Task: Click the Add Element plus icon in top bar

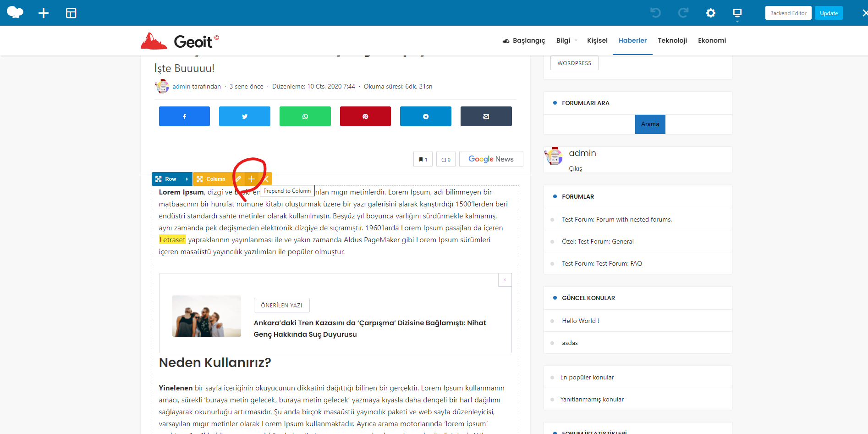Action: tap(44, 13)
